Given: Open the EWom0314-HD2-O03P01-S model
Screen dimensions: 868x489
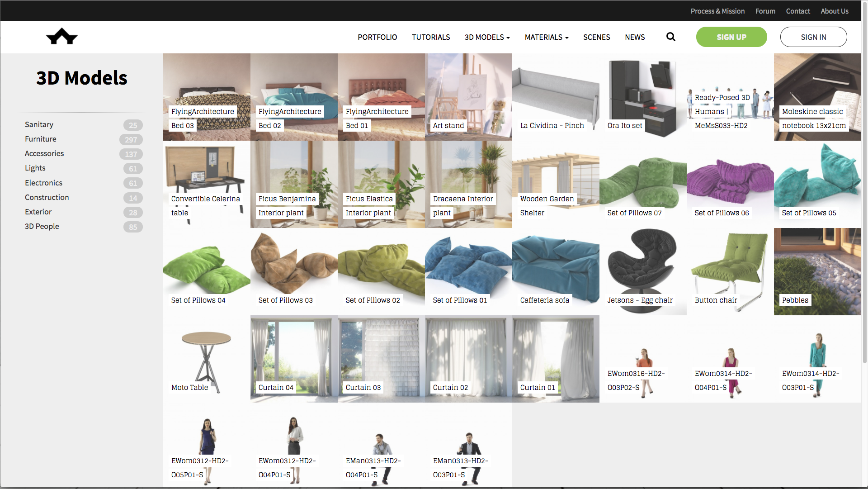Looking at the screenshot, I should [x=817, y=359].
